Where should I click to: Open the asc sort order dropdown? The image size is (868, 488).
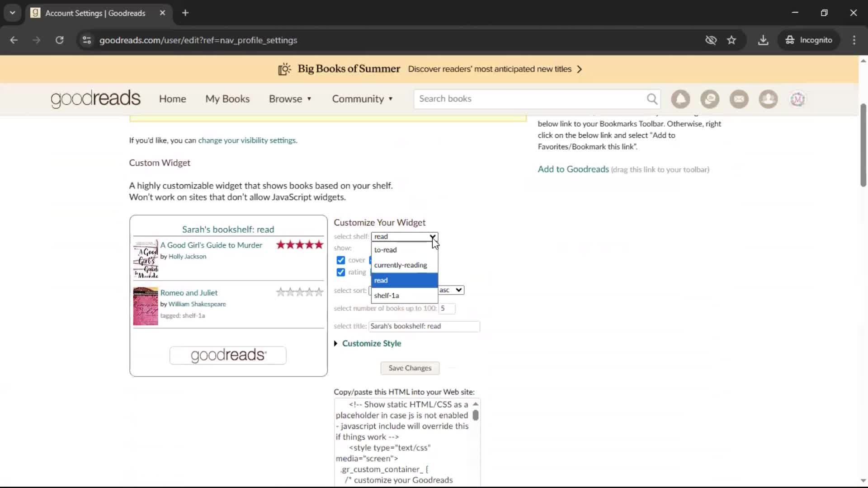tap(451, 290)
